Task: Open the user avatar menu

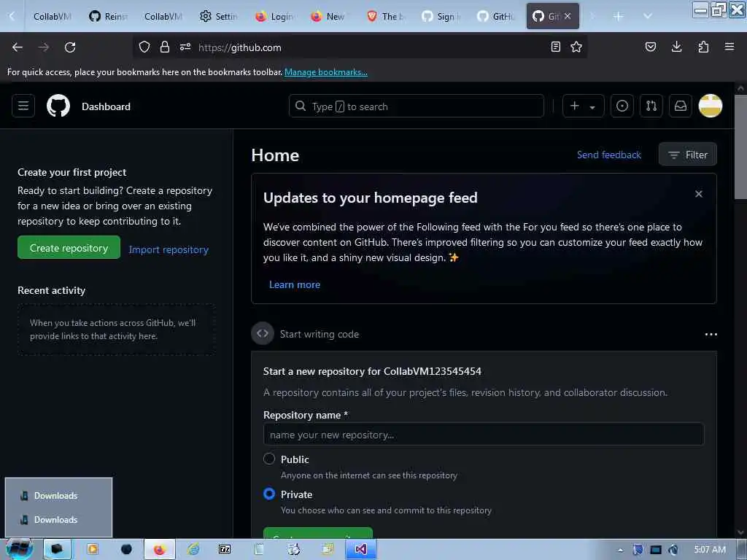Action: (710, 106)
